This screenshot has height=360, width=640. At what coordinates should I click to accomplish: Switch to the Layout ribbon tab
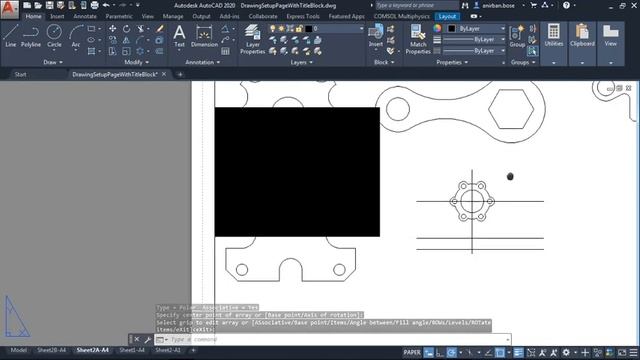pos(447,16)
